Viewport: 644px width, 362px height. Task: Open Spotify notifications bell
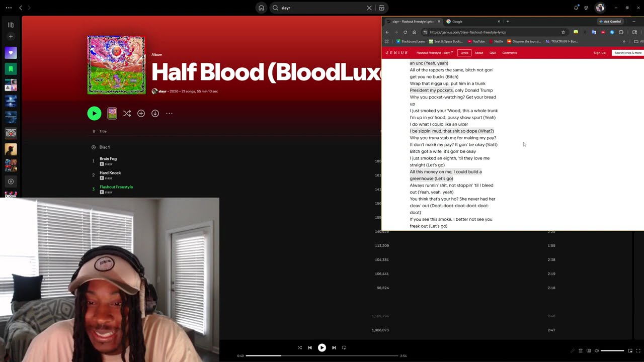coord(576,8)
